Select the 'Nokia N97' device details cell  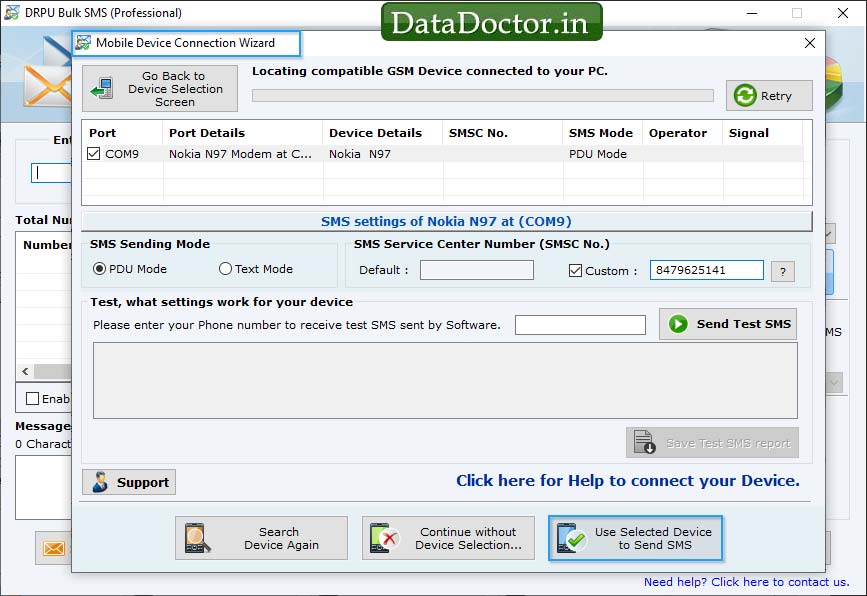click(x=383, y=154)
